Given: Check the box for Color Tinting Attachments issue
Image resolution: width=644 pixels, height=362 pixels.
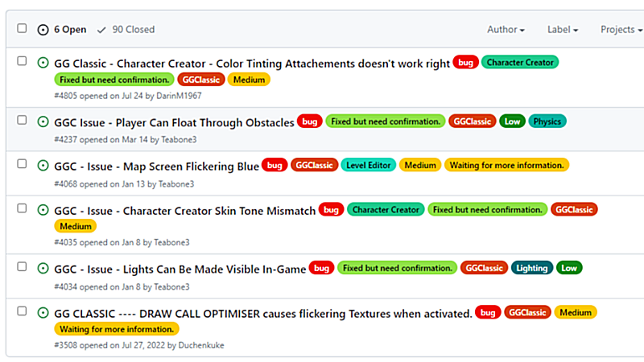Looking at the screenshot, I should pos(22,62).
